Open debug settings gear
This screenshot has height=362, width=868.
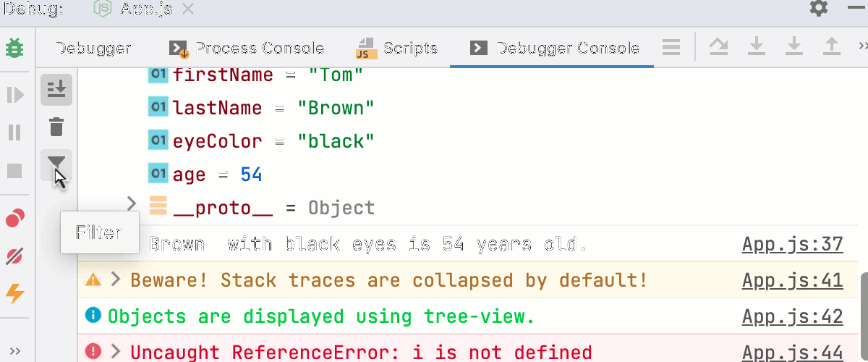(x=818, y=9)
